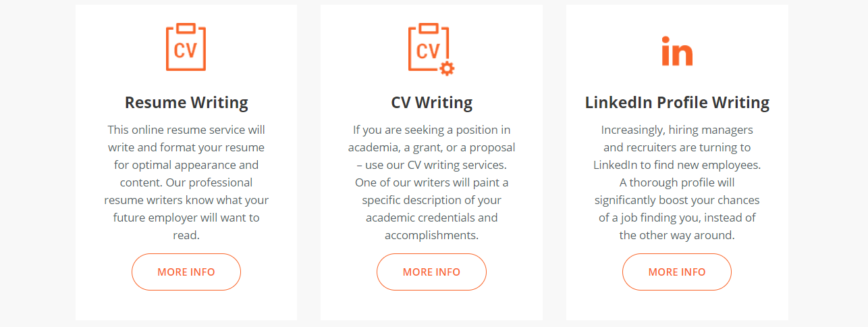Click the clip atop the Resume Writing icon
868x327 pixels.
[x=186, y=28]
